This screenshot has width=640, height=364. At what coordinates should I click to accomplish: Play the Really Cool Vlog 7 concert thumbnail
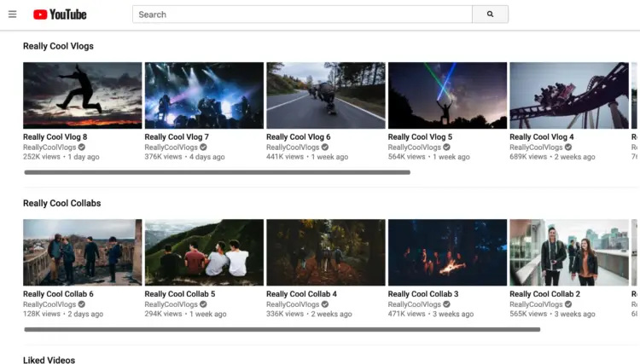[x=204, y=95]
